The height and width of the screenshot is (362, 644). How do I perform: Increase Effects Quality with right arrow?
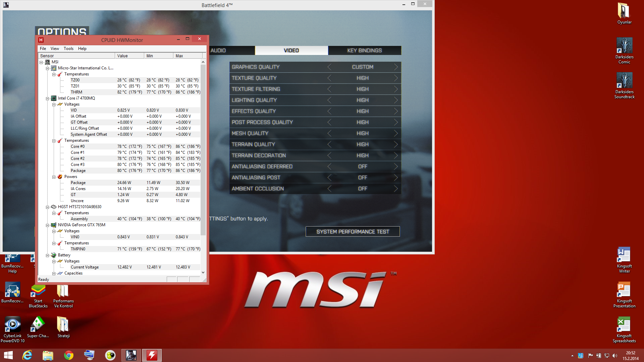point(396,111)
